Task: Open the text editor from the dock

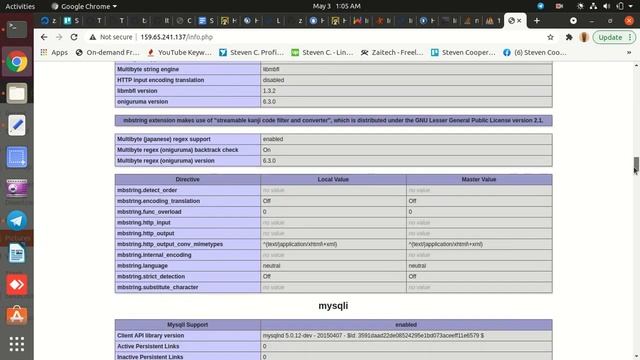Action: click(x=17, y=125)
